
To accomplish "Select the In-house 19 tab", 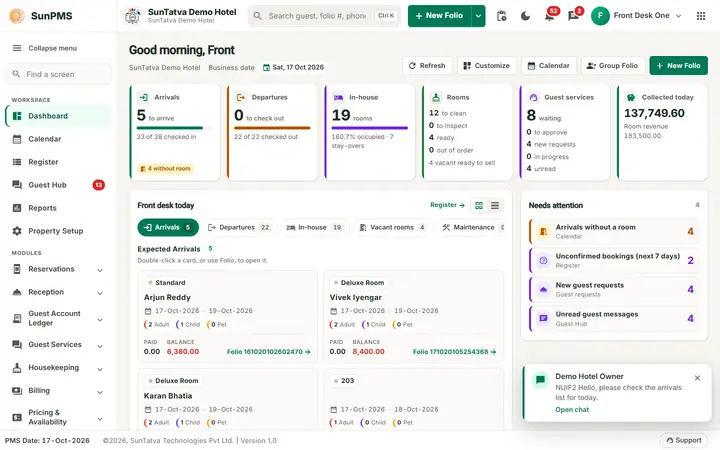I will [315, 227].
